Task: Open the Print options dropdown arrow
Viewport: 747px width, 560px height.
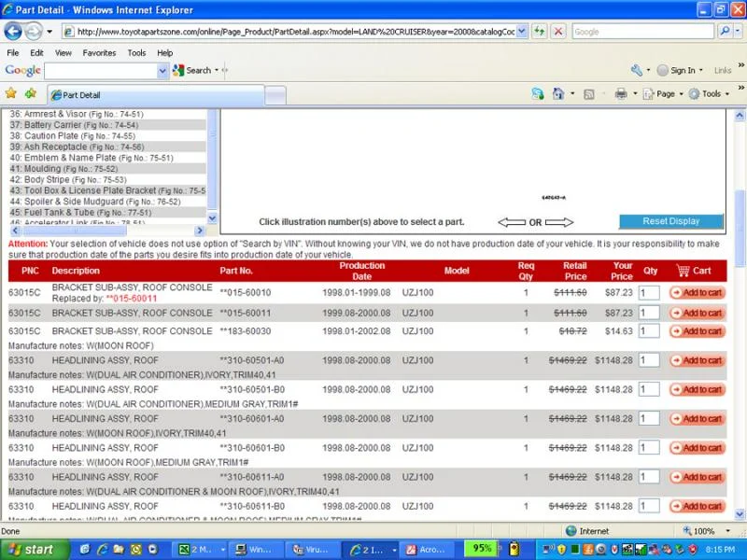Action: pos(635,94)
